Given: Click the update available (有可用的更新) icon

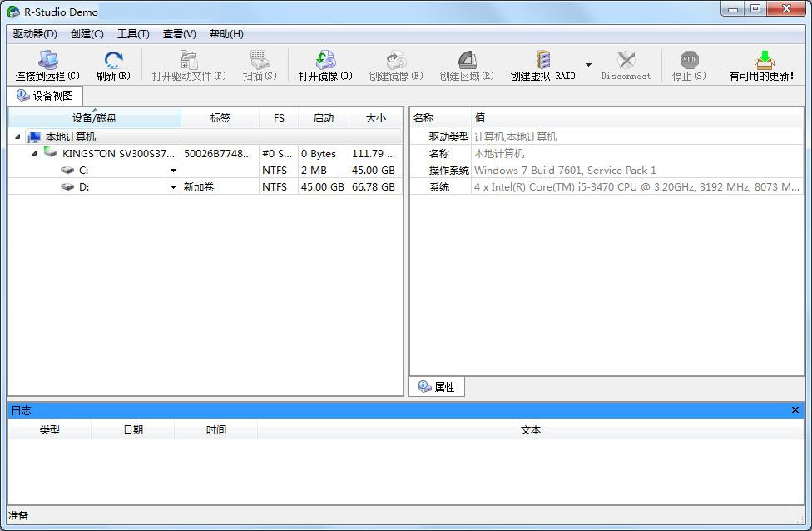Looking at the screenshot, I should (764, 60).
